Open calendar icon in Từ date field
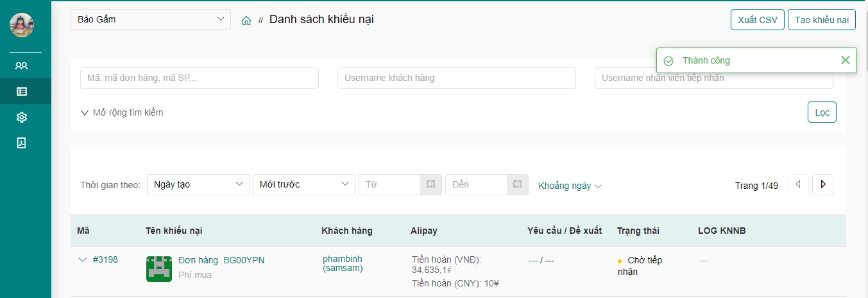This screenshot has height=298, width=868. pyautogui.click(x=430, y=184)
